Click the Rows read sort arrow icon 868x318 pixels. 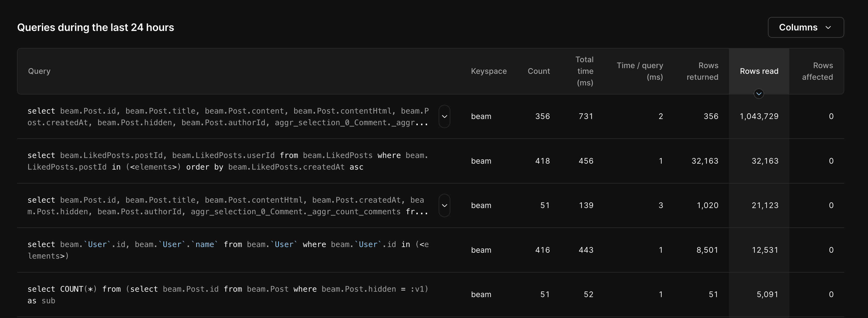tap(758, 93)
